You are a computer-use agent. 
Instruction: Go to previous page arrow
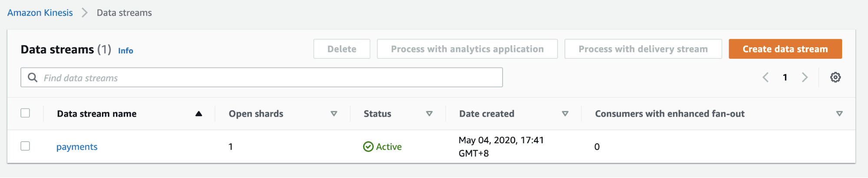[766, 78]
